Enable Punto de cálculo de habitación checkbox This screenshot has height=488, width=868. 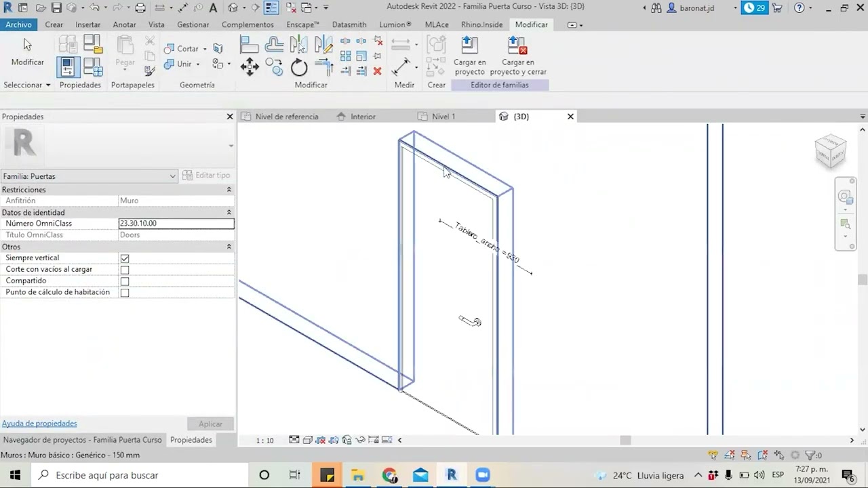point(125,293)
